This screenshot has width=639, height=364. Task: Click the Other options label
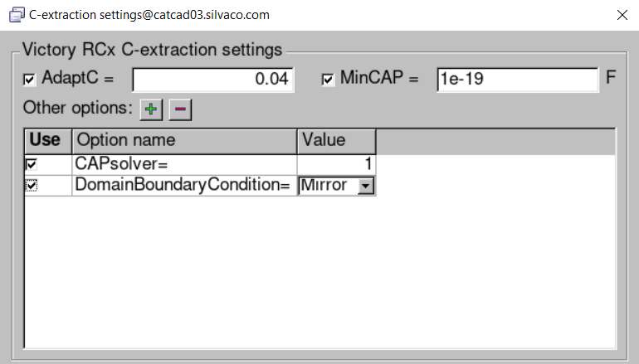[x=77, y=108]
